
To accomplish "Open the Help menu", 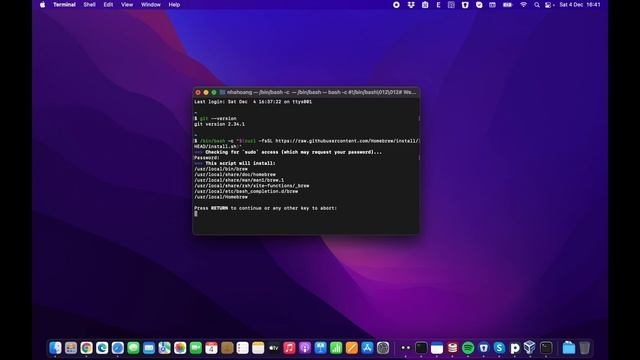I will [174, 5].
